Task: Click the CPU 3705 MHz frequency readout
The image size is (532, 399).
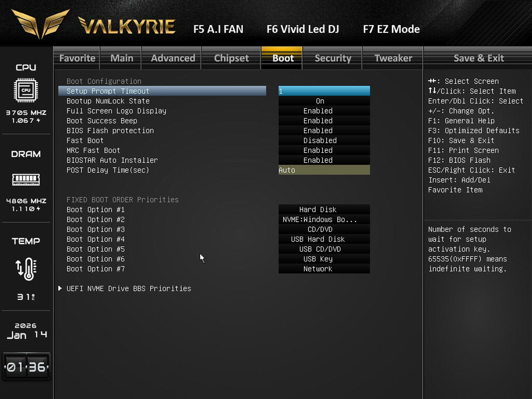Action: pyautogui.click(x=26, y=112)
